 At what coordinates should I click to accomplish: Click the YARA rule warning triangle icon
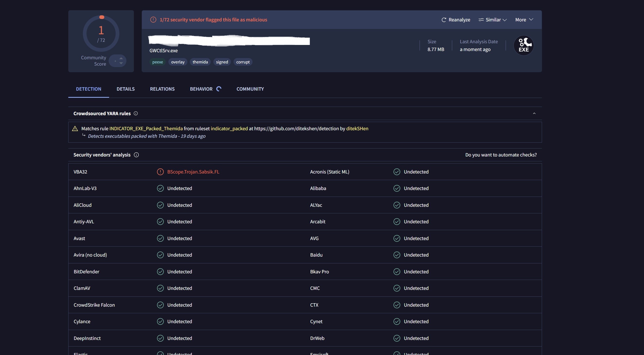[75, 129]
